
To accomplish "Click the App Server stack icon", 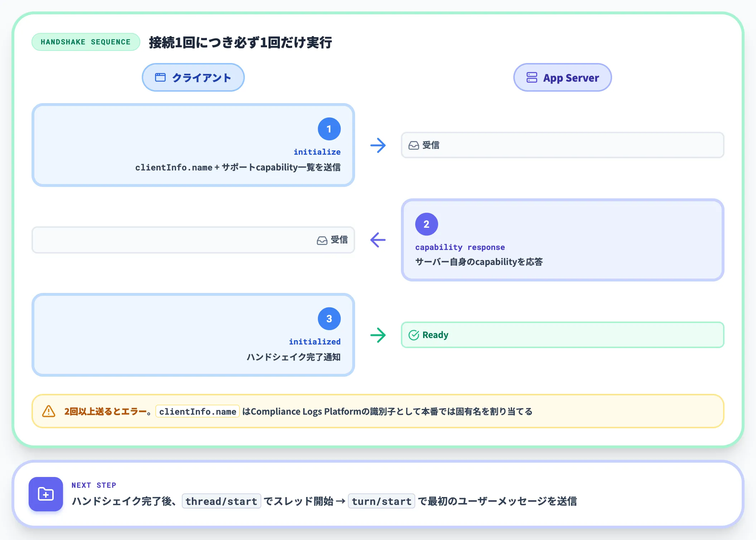I will tap(532, 77).
